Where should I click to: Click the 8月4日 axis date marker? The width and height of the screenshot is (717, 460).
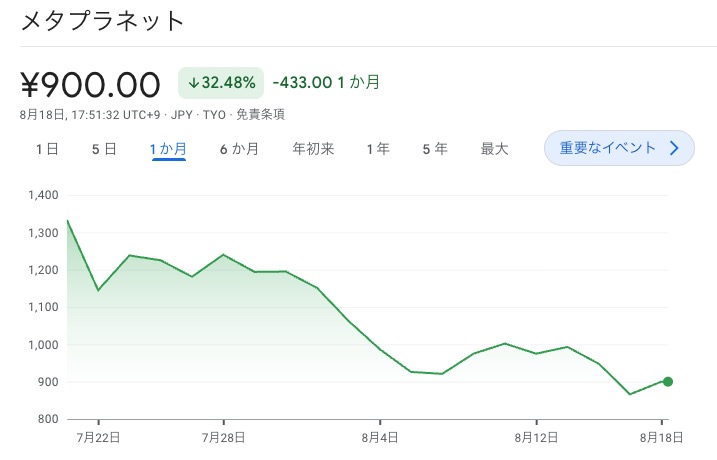[380, 436]
